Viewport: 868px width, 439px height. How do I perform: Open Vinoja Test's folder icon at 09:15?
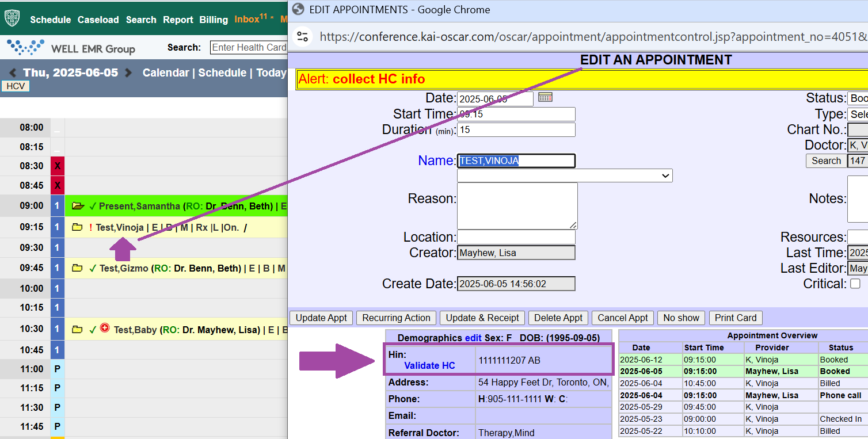point(77,227)
